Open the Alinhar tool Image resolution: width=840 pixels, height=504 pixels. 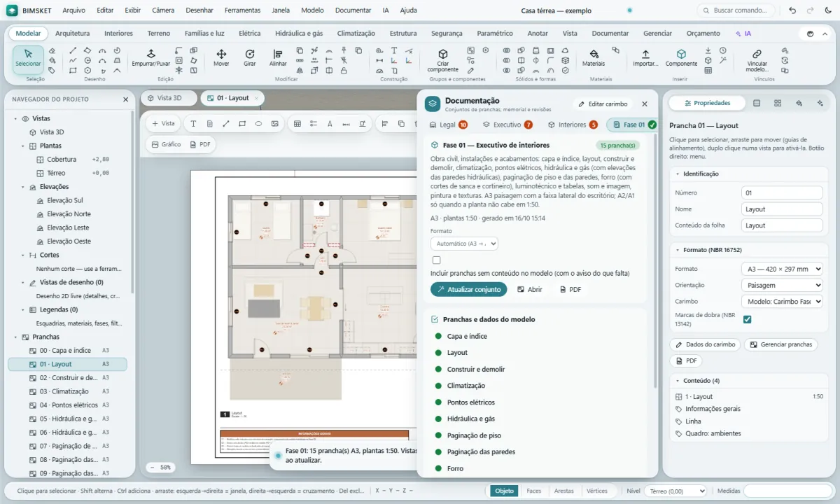[x=278, y=58]
